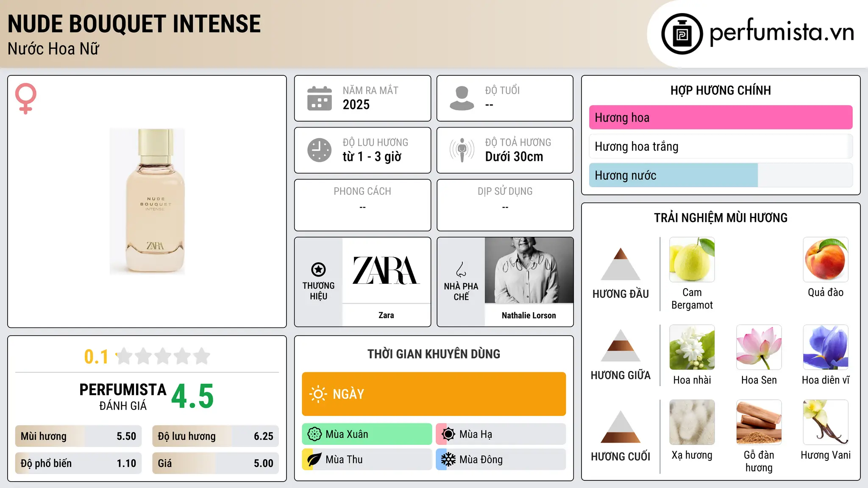Click the HỢP HƯƠNG CHÍNH heading
868x488 pixels.
click(721, 90)
